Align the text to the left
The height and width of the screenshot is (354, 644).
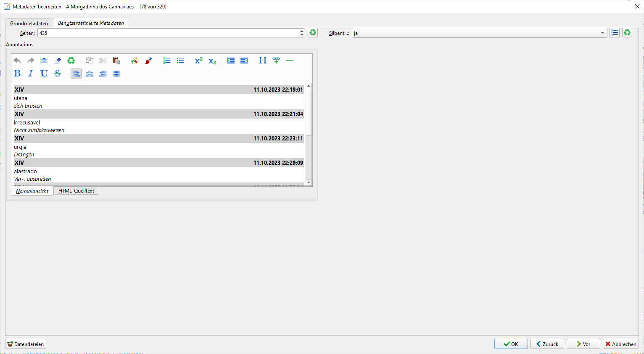click(76, 74)
